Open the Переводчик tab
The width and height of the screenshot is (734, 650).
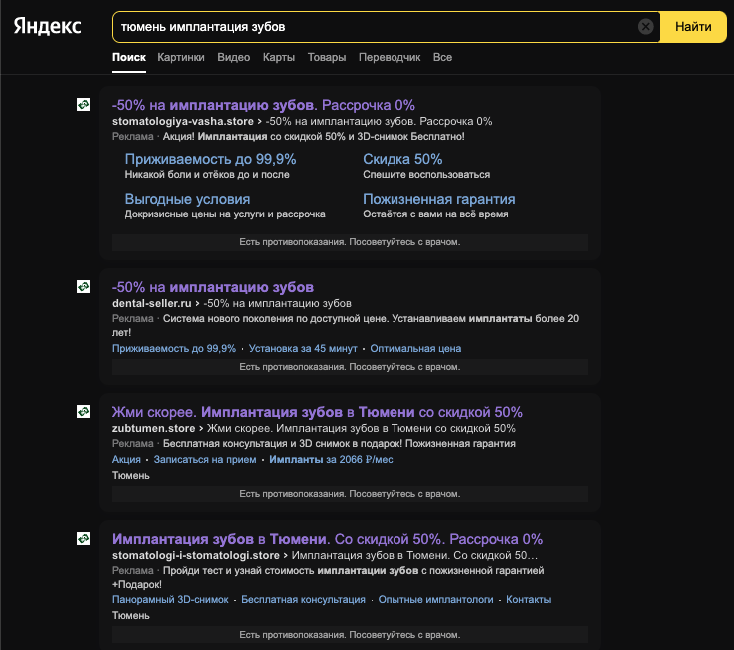click(x=389, y=58)
